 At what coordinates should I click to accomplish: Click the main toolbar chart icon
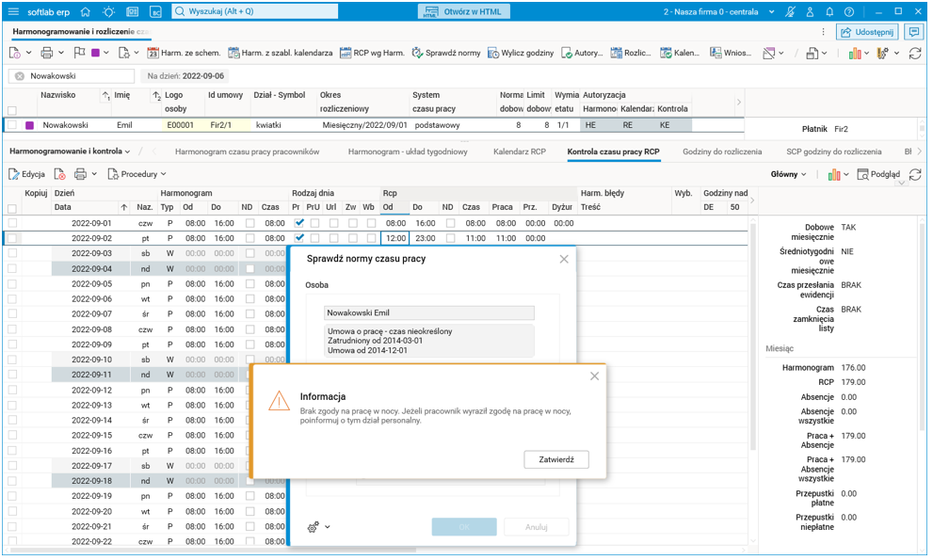pos(855,54)
